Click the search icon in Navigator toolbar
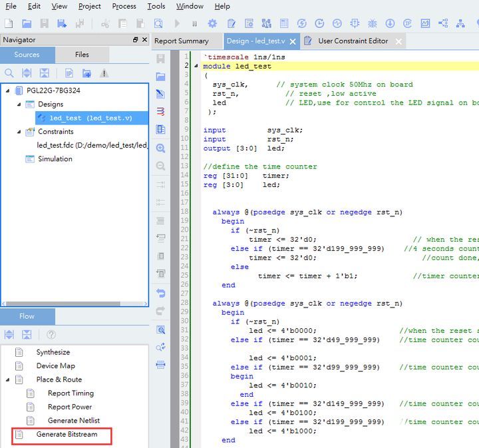Image resolution: width=479 pixels, height=448 pixels. (x=9, y=73)
